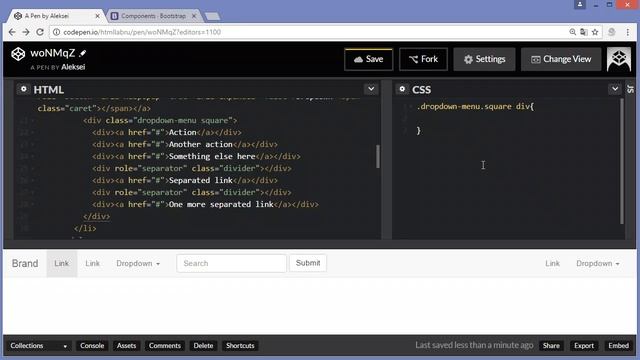Fork this pen
This screenshot has width=640, height=360.
[x=423, y=59]
